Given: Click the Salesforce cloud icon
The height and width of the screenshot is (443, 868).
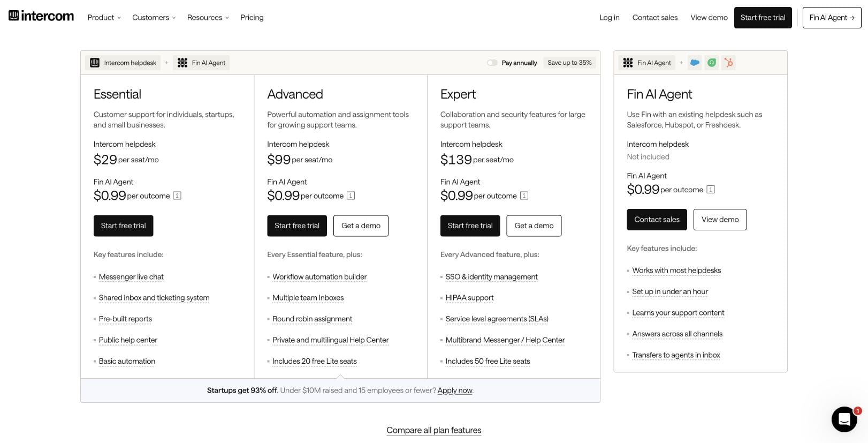Looking at the screenshot, I should click(x=695, y=63).
